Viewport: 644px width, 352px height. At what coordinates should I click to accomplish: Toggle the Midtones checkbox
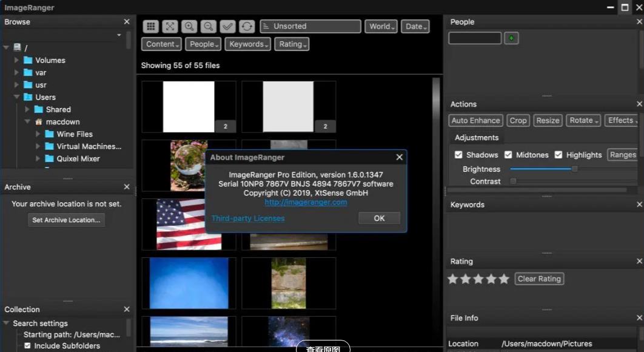click(x=508, y=155)
